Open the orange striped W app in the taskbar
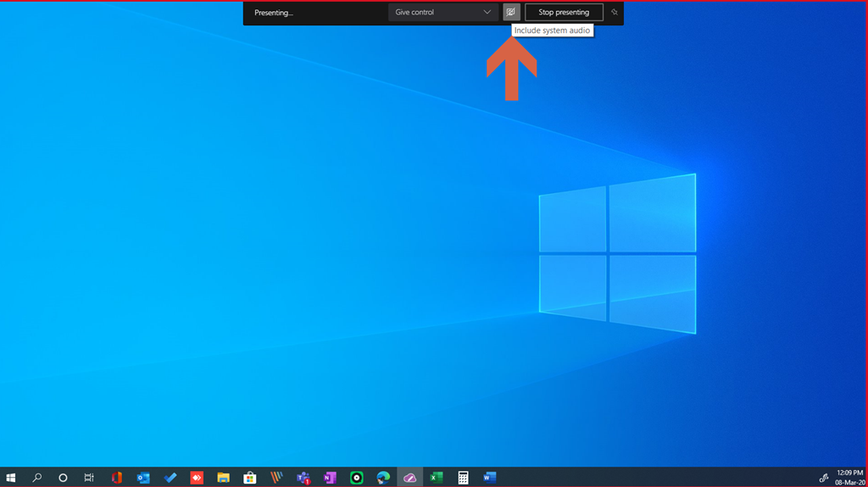The image size is (868, 487). 276,477
